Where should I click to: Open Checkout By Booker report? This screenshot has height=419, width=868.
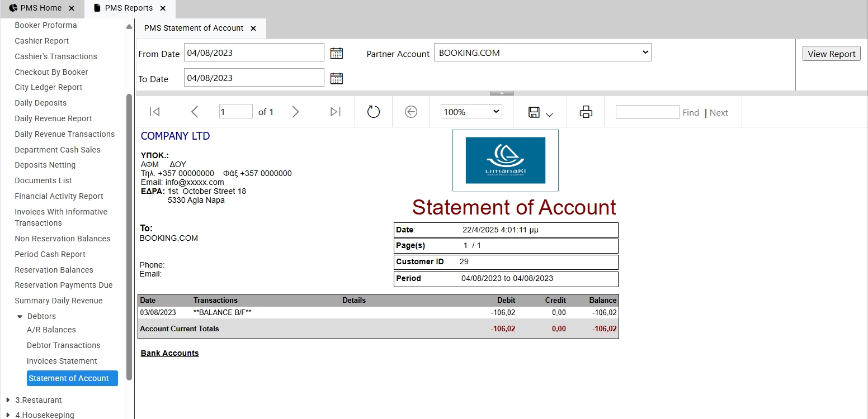[51, 72]
